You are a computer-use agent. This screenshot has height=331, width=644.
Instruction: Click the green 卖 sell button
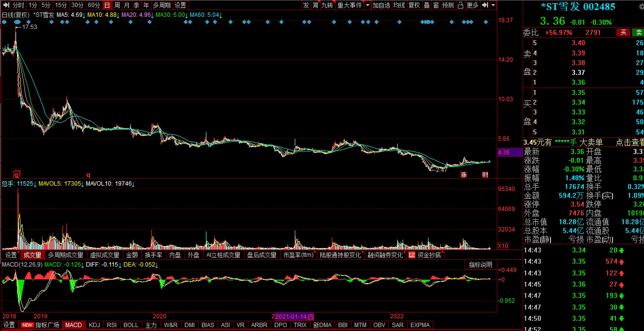point(638,32)
